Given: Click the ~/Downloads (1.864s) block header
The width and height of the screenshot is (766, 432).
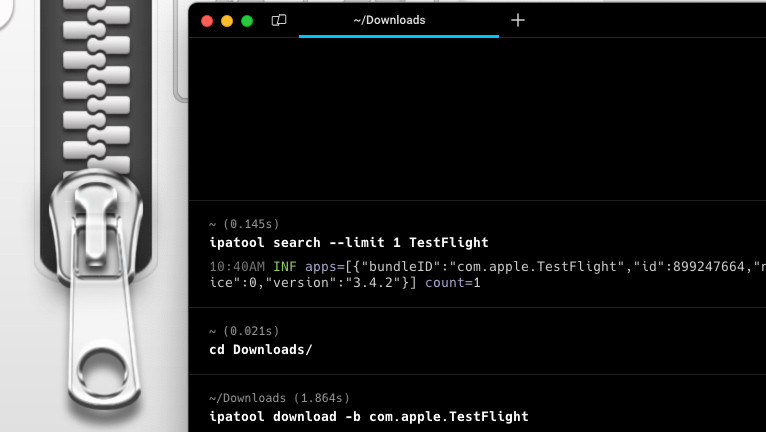Looking at the screenshot, I should [x=279, y=398].
